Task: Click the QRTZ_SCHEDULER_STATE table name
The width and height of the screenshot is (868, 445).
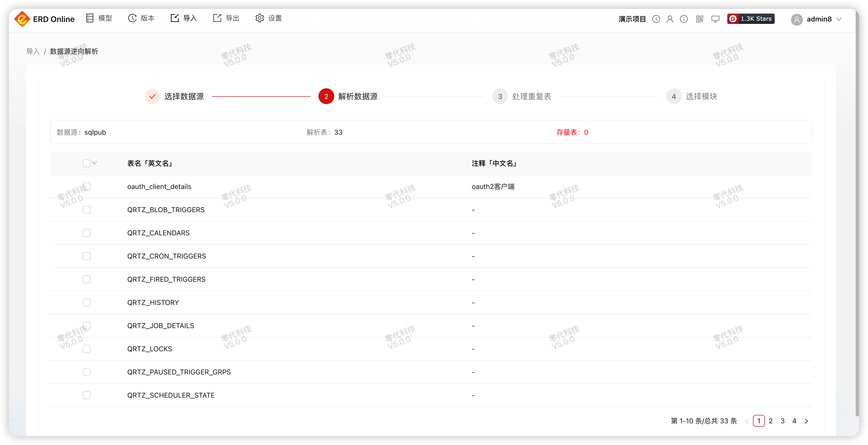Action: tap(171, 395)
